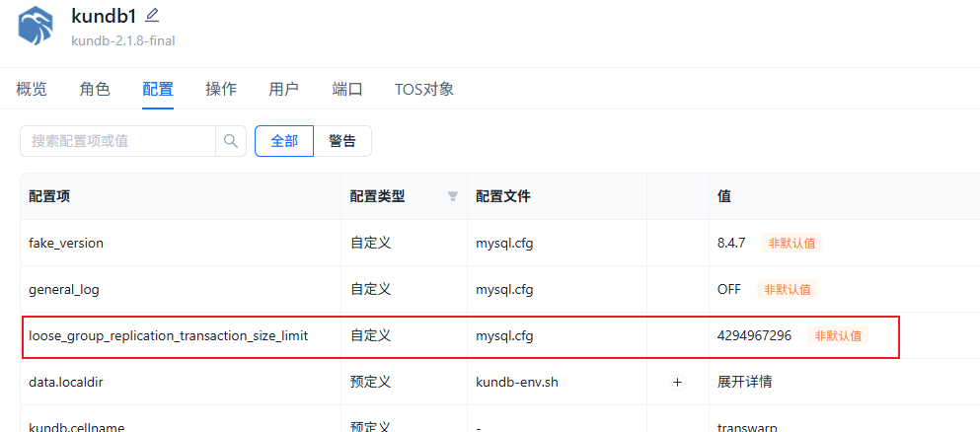Switch to the 端口 tab
The width and height of the screenshot is (980, 432).
tap(347, 89)
